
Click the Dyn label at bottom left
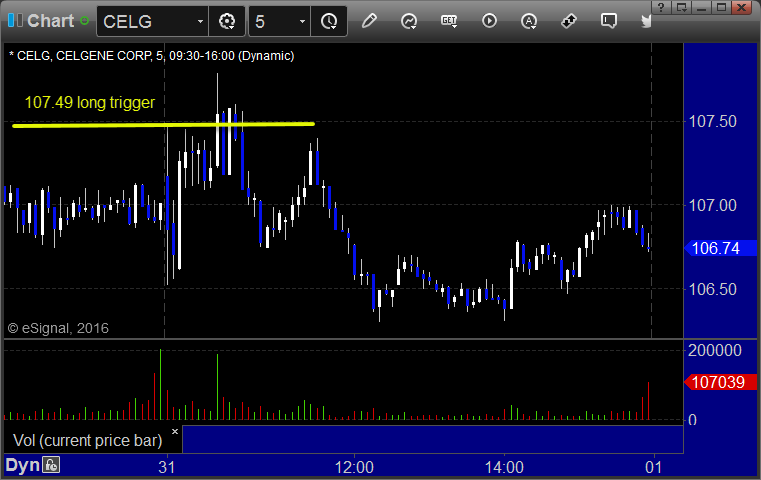coord(22,465)
